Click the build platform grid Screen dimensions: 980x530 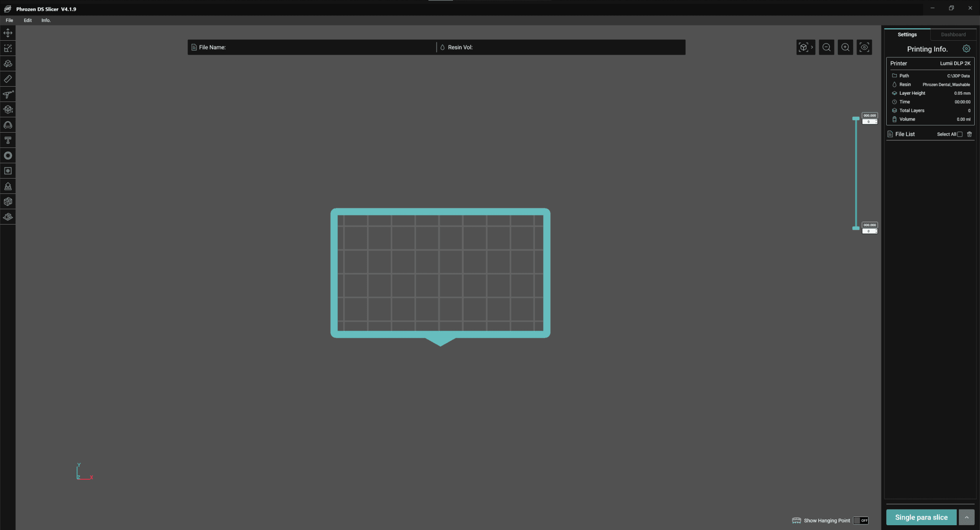click(440, 273)
